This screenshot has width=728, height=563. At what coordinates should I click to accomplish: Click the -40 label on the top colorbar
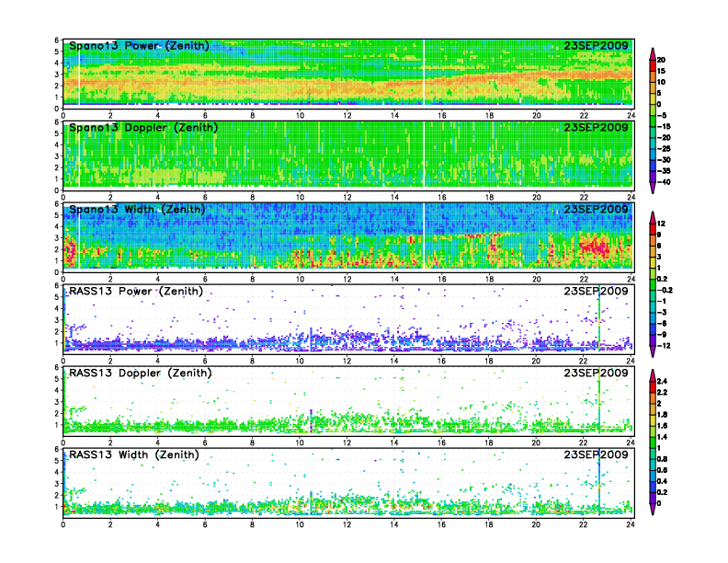click(x=664, y=182)
